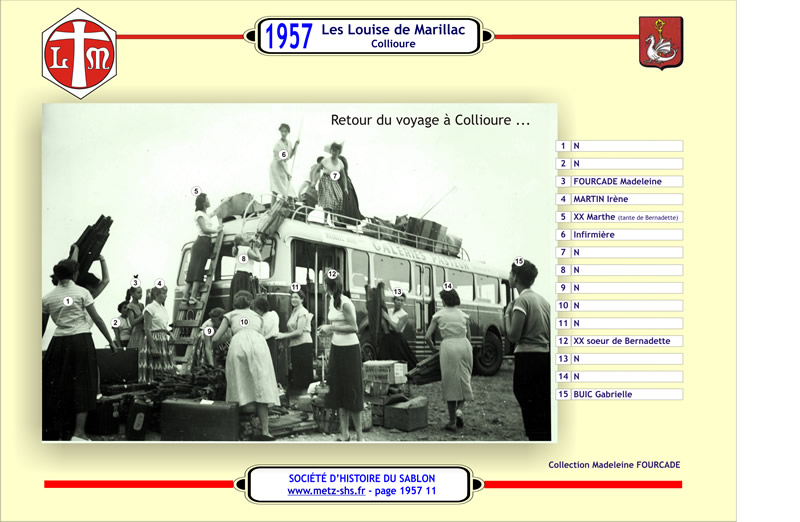The image size is (800, 522).
Task: Click photo marker number 6 on bus roof
Action: tap(283, 155)
